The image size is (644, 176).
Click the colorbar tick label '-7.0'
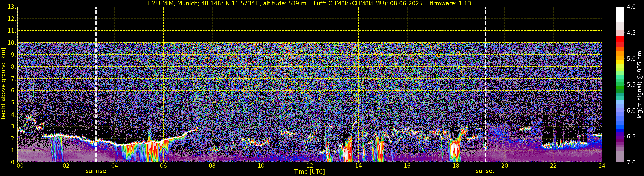[630, 163]
